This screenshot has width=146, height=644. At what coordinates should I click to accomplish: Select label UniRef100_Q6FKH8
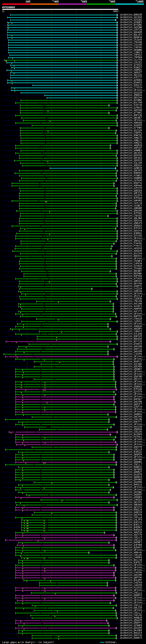pos(131,110)
